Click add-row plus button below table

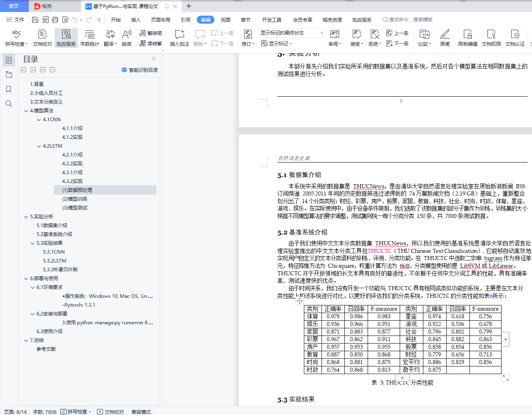pos(402,378)
